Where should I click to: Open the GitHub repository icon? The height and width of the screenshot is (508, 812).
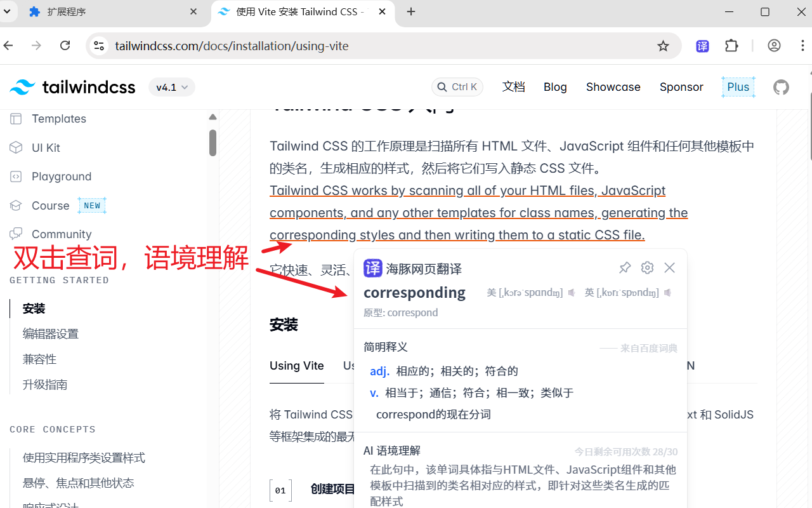tap(781, 88)
